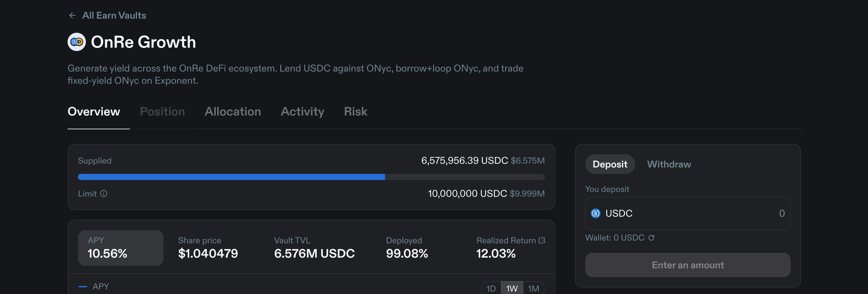Click the supplied progress bar
The image size is (868, 294).
click(311, 177)
